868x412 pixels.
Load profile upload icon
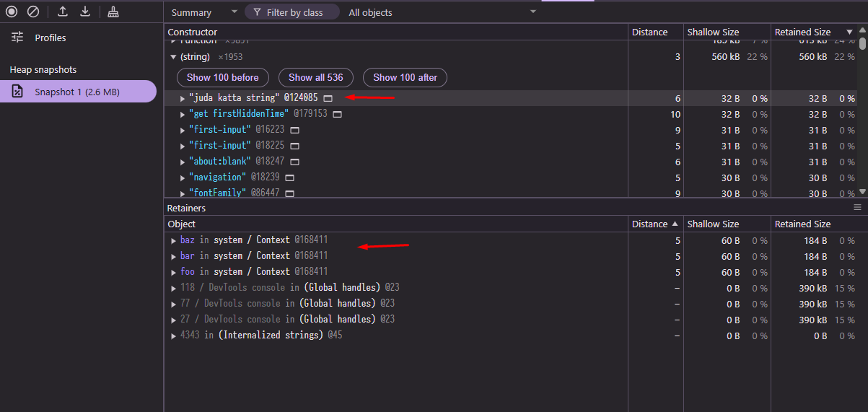[x=63, y=12]
